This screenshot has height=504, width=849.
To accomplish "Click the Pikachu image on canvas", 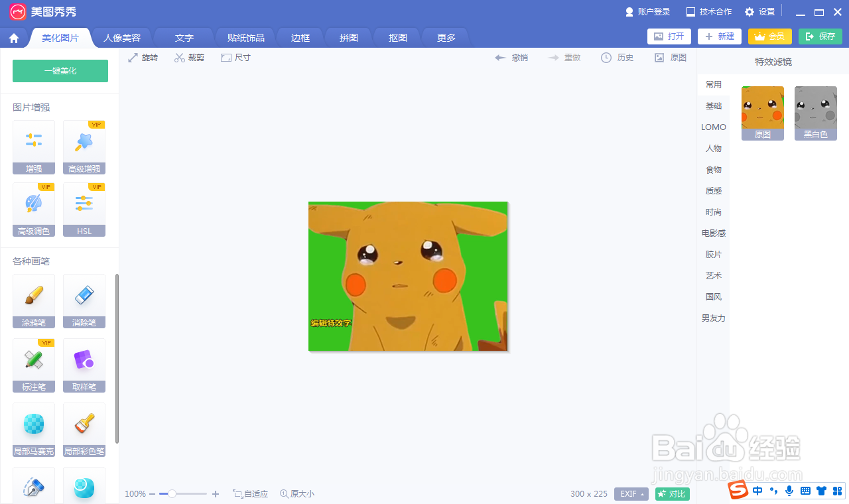I will [408, 276].
